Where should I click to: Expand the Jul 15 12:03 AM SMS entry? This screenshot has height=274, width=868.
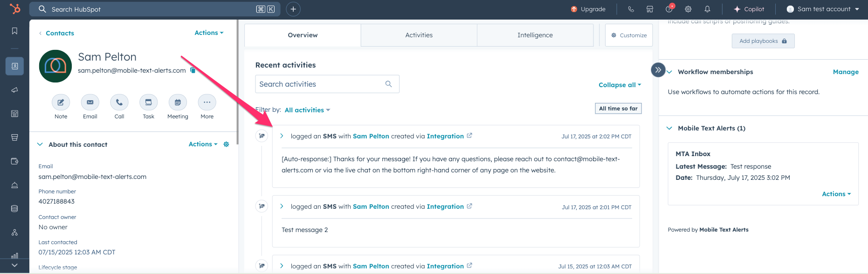click(282, 266)
